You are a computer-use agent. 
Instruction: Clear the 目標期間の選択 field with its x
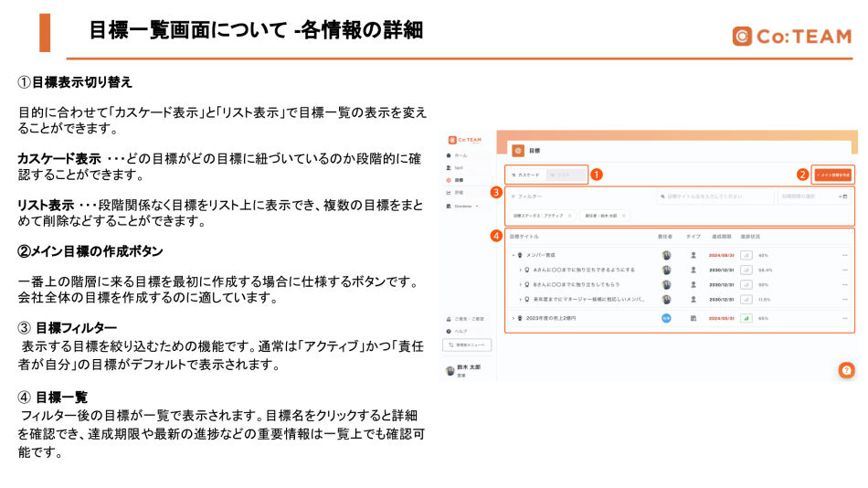pos(840,196)
